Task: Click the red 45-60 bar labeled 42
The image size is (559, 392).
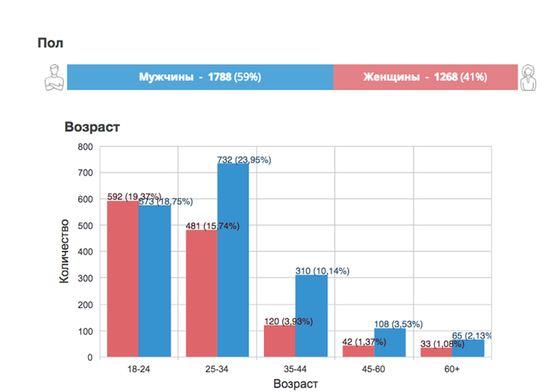Action: (359, 352)
